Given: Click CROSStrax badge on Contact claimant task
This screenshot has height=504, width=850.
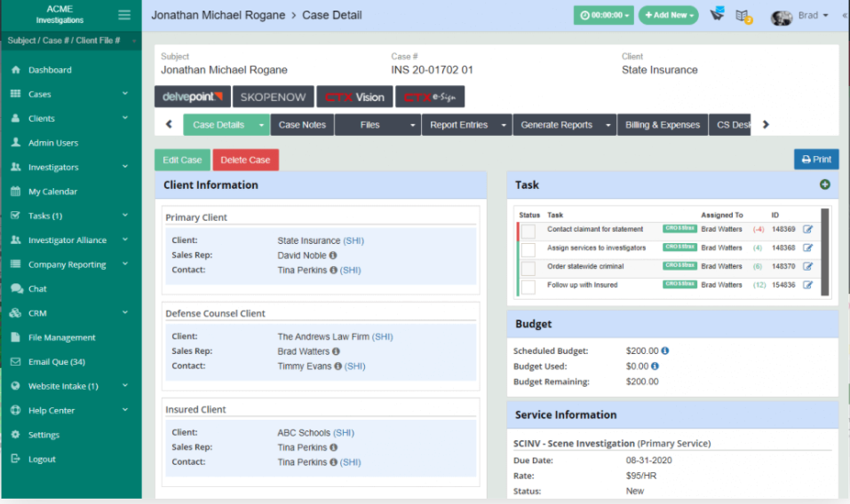Looking at the screenshot, I should coord(679,228).
